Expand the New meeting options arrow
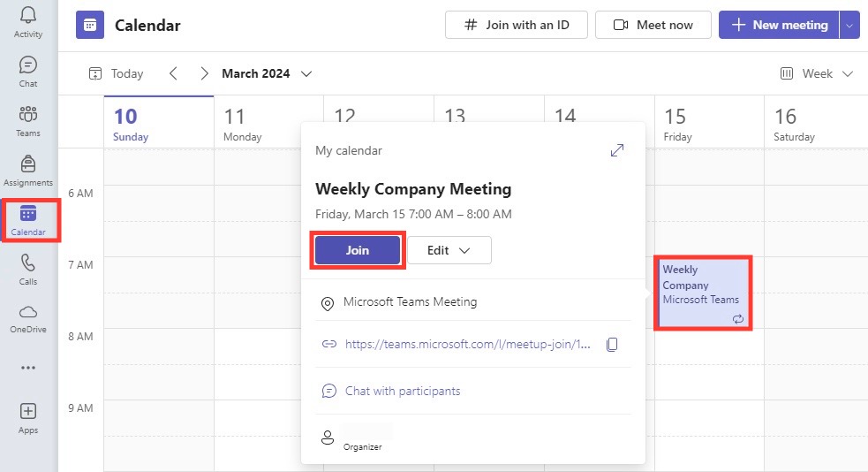Image resolution: width=868 pixels, height=472 pixels. (x=849, y=25)
